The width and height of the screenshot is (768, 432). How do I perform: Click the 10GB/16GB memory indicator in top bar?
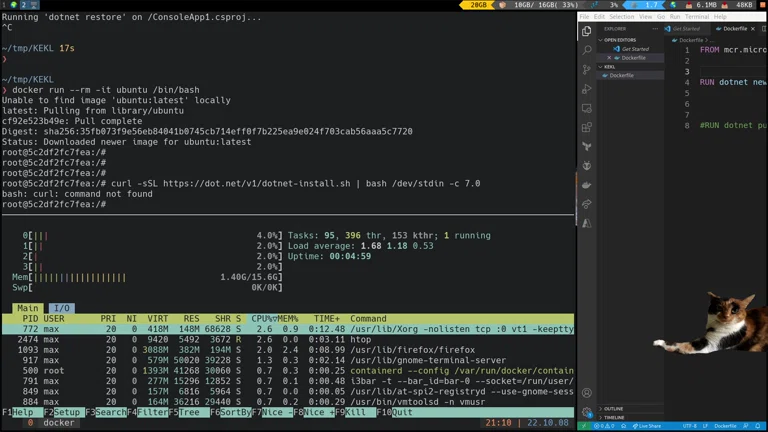(546, 5)
